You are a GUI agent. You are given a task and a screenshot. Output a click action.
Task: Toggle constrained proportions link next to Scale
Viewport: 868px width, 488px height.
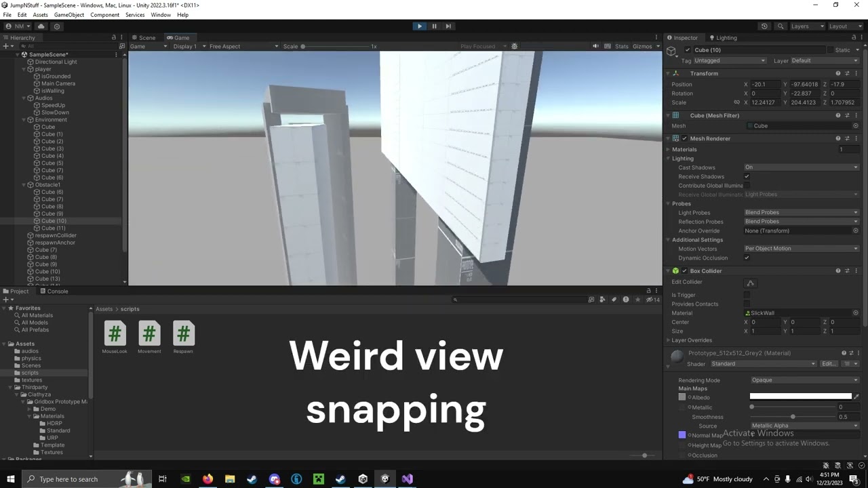click(x=736, y=102)
